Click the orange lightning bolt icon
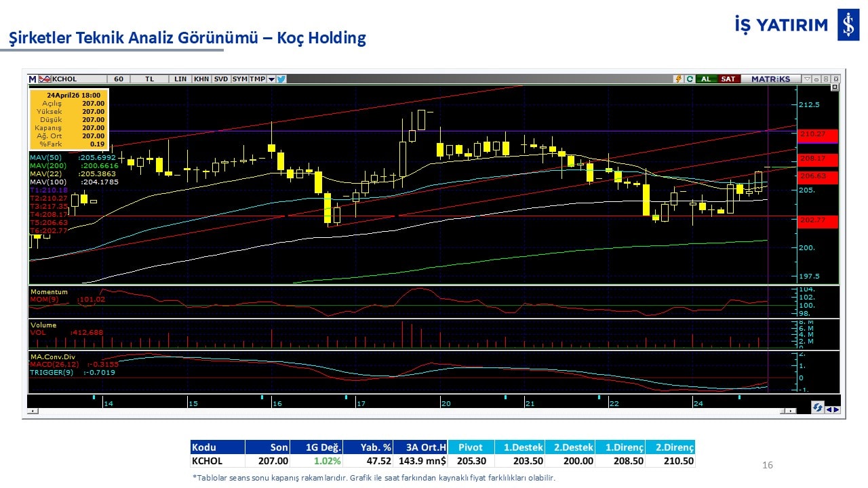 677,79
